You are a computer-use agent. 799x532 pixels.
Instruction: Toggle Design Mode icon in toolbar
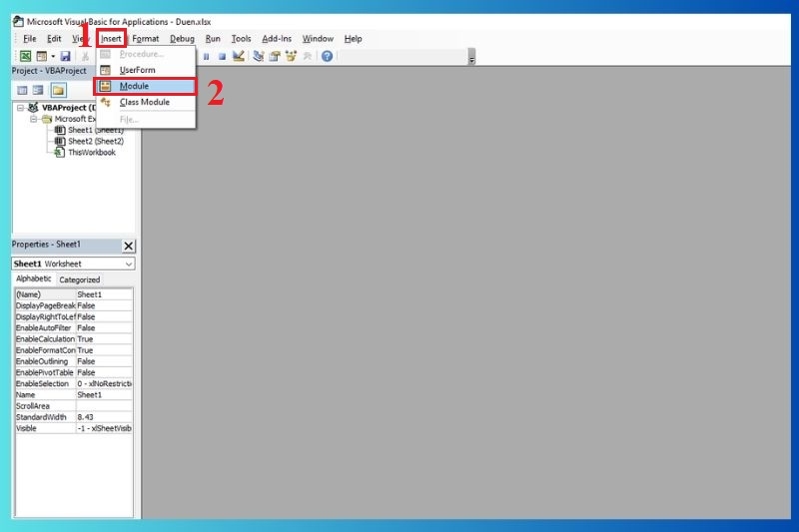(x=239, y=56)
